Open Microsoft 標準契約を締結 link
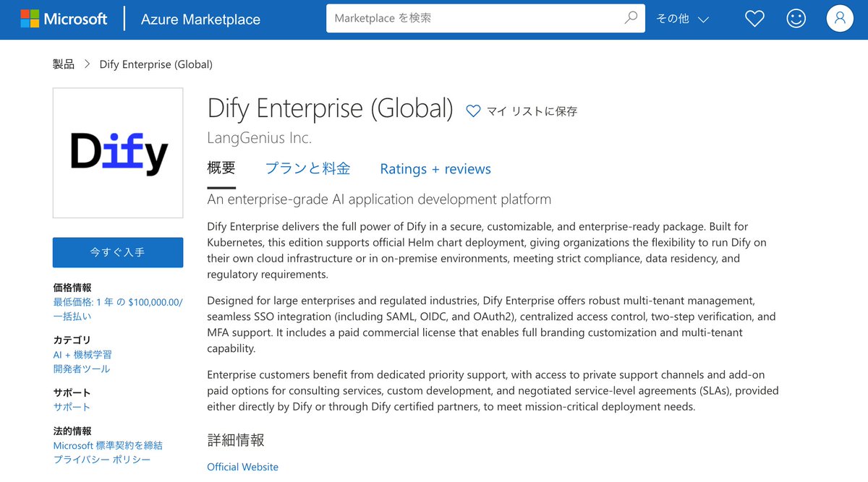 point(108,445)
